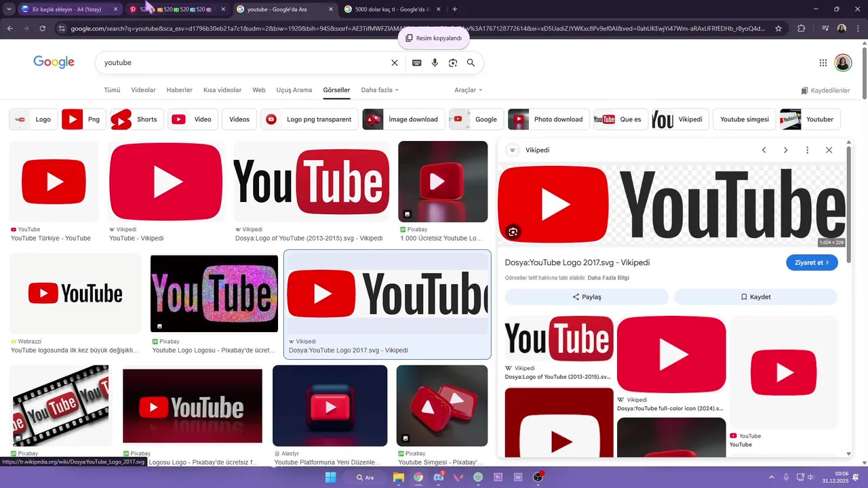
Task: Select the Shorts filter chip
Action: pos(137,119)
